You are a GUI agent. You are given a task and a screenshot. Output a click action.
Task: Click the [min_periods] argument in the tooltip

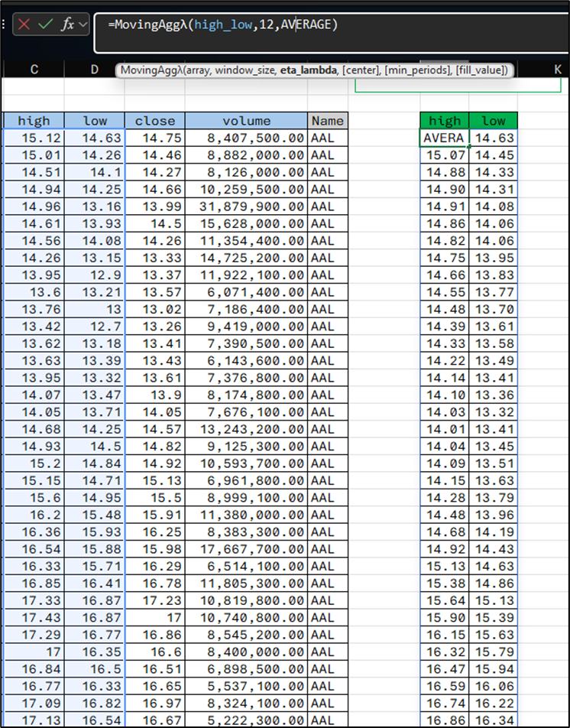pos(417,70)
